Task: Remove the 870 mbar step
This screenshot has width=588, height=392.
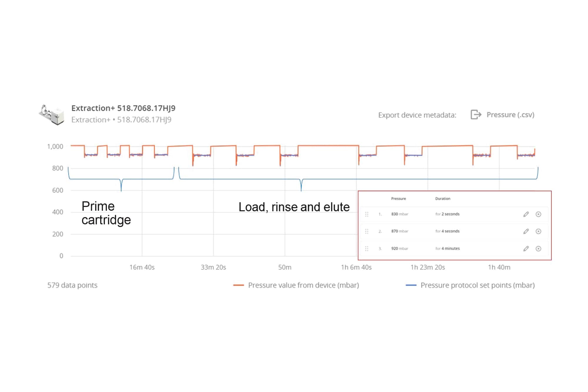Action: (538, 231)
